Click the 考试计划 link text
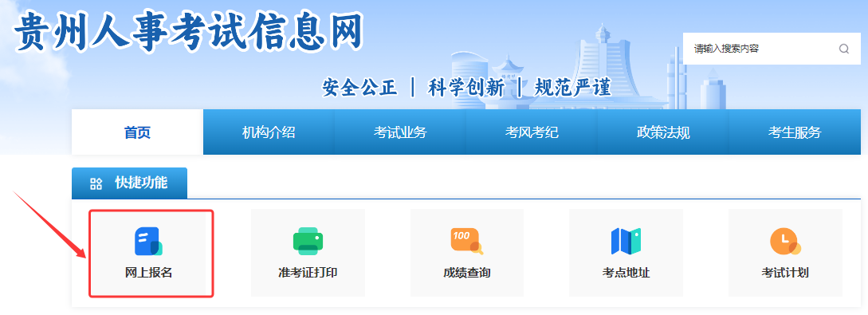The height and width of the screenshot is (315, 868). coord(785,273)
